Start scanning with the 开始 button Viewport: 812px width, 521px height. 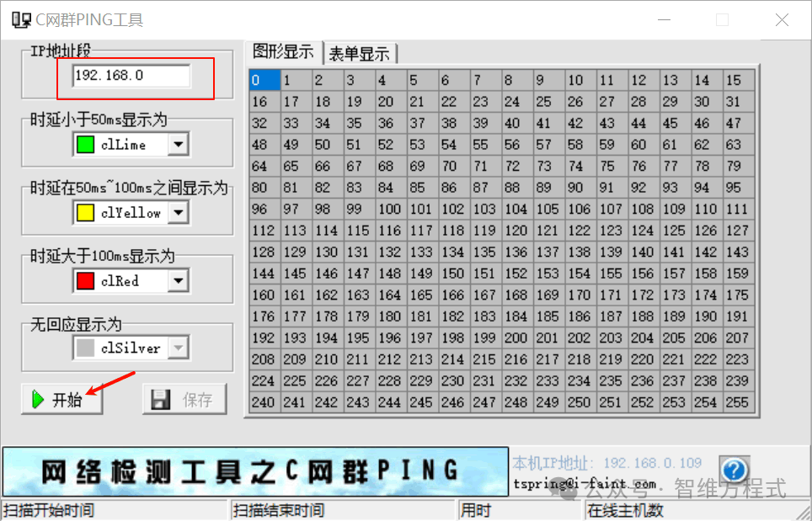pos(62,399)
